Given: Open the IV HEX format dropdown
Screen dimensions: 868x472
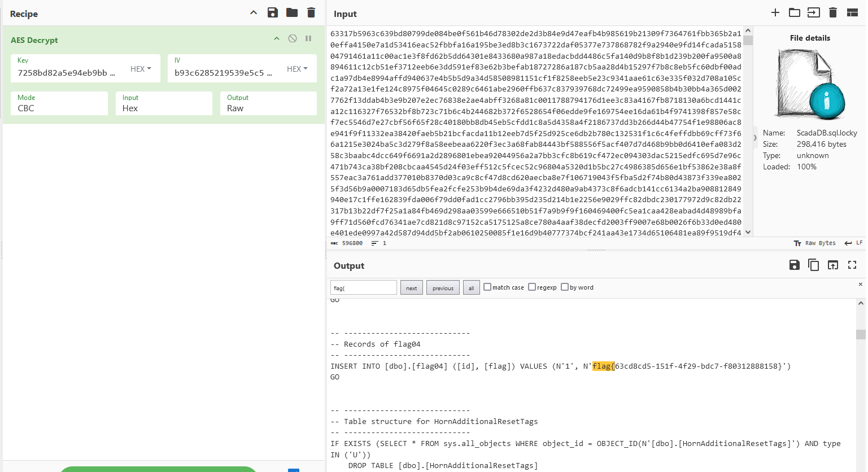Looking at the screenshot, I should [297, 69].
